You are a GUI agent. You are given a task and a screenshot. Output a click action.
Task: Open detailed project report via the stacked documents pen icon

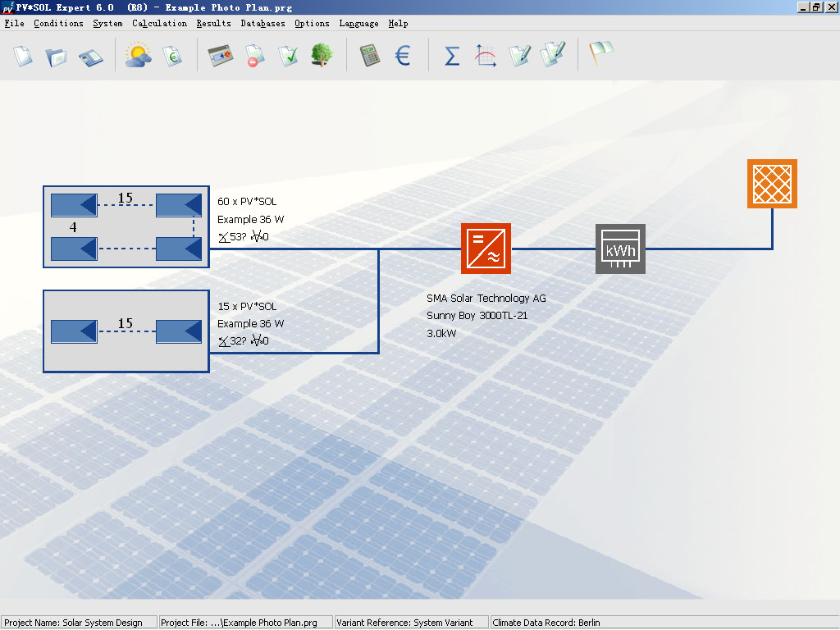[553, 55]
